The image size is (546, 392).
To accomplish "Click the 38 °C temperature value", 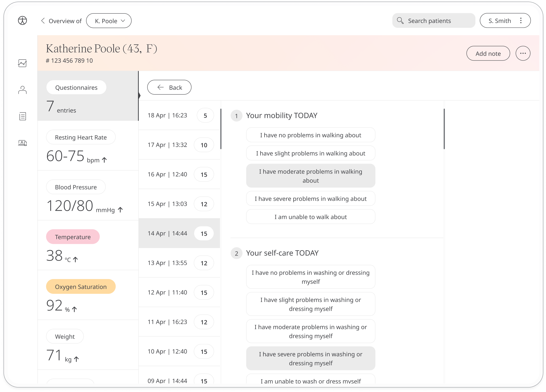I will (x=59, y=256).
